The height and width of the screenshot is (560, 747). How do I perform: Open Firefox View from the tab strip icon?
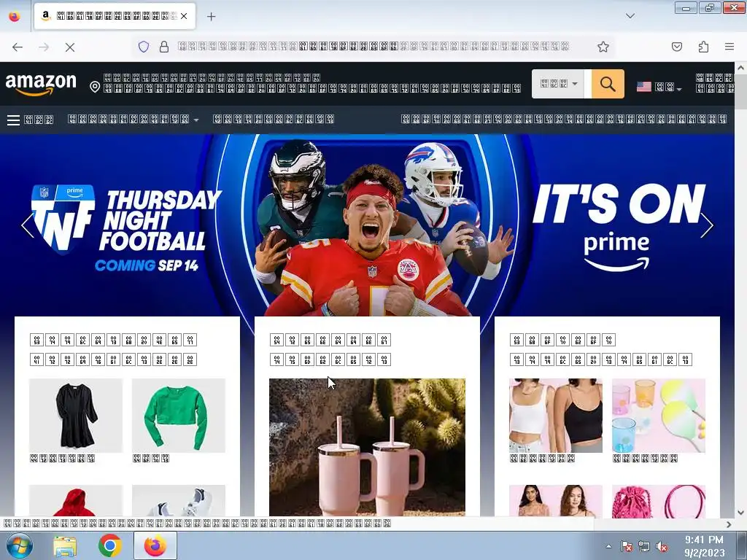[15, 16]
